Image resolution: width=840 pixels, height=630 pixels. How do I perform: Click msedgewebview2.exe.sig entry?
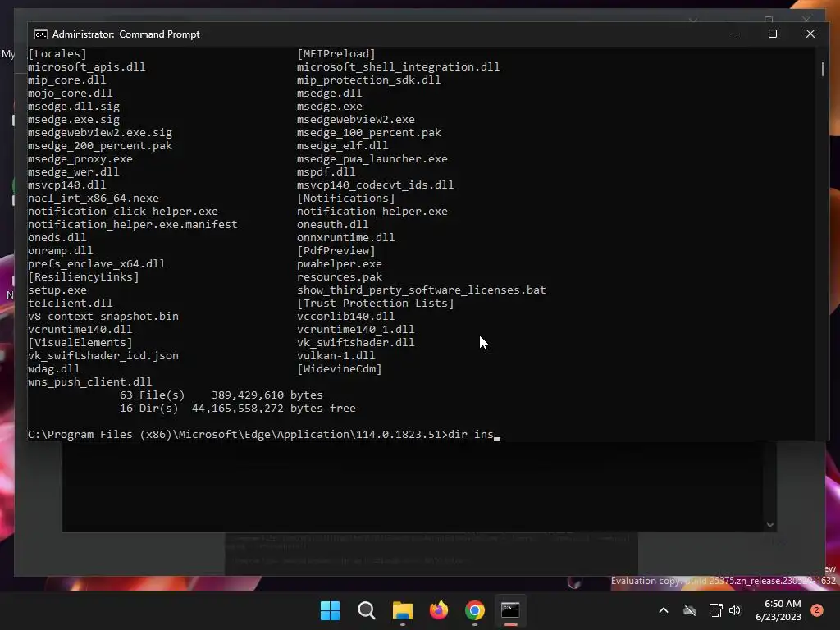click(100, 133)
